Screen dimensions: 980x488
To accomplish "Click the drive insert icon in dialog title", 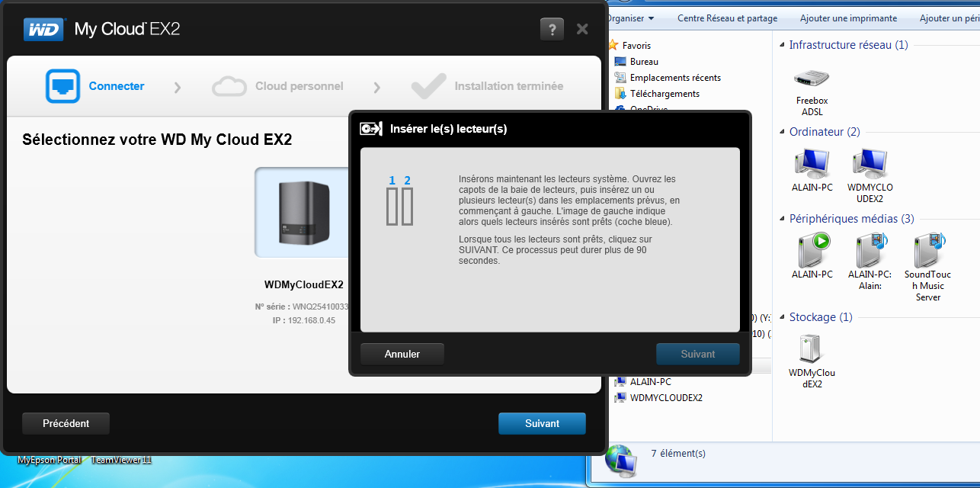I will point(371,129).
